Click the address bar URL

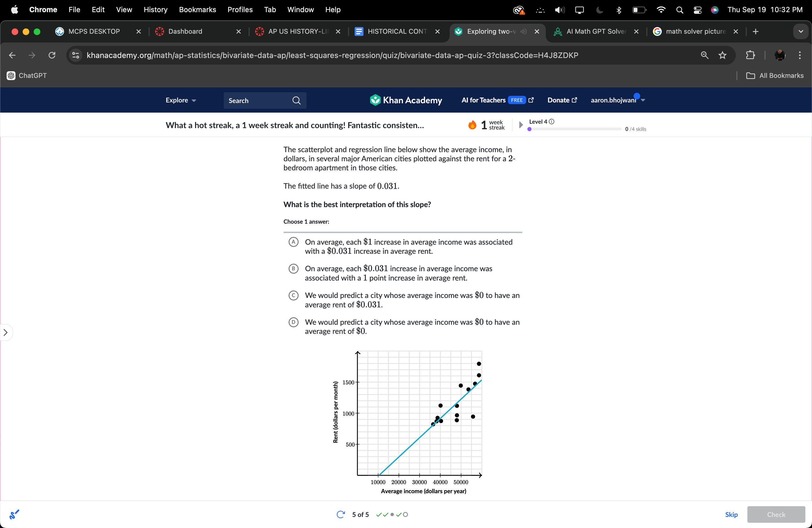pos(332,55)
